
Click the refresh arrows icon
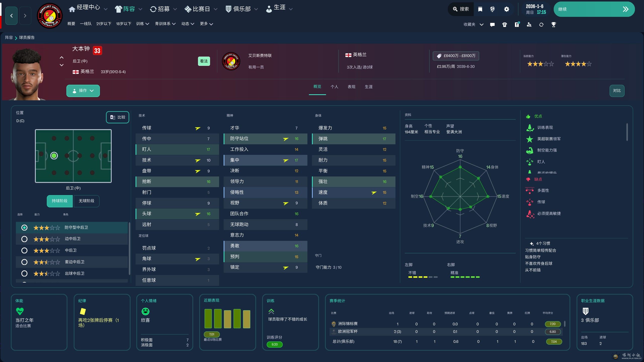point(541,25)
